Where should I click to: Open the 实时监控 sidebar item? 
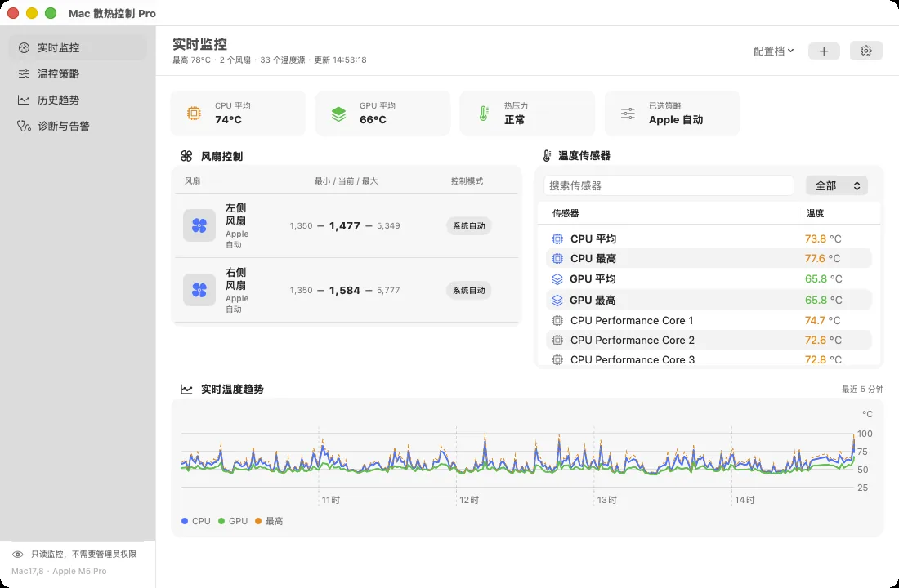click(78, 47)
